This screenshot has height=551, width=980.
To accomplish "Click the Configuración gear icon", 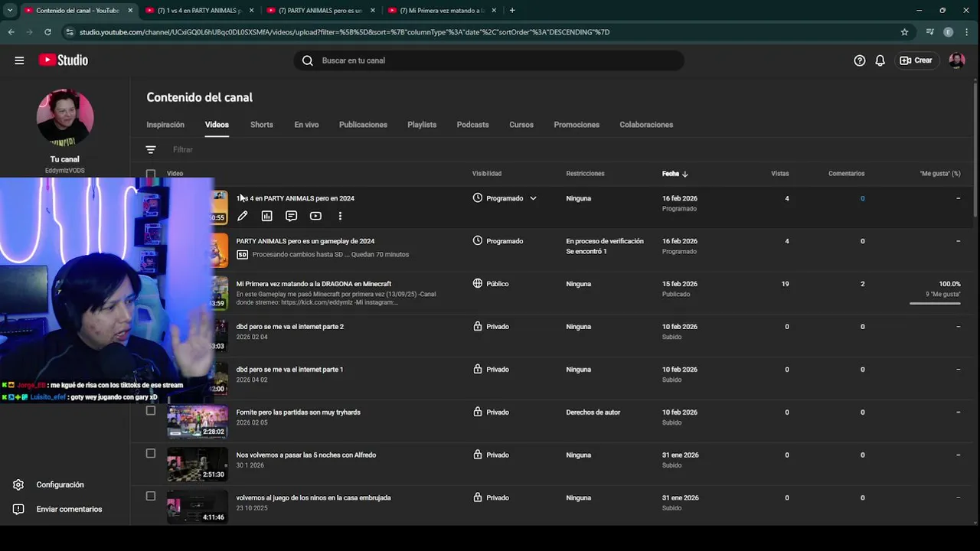I will (x=18, y=484).
